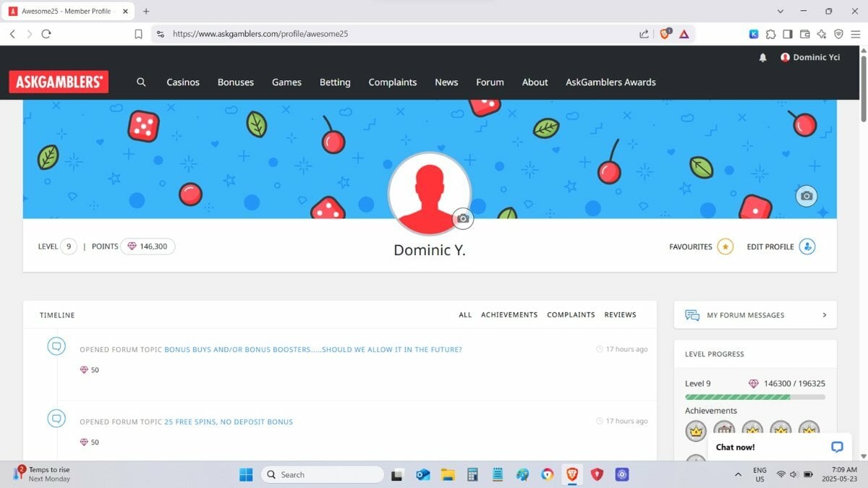Filter timeline by Reviews
The width and height of the screenshot is (868, 488).
621,315
